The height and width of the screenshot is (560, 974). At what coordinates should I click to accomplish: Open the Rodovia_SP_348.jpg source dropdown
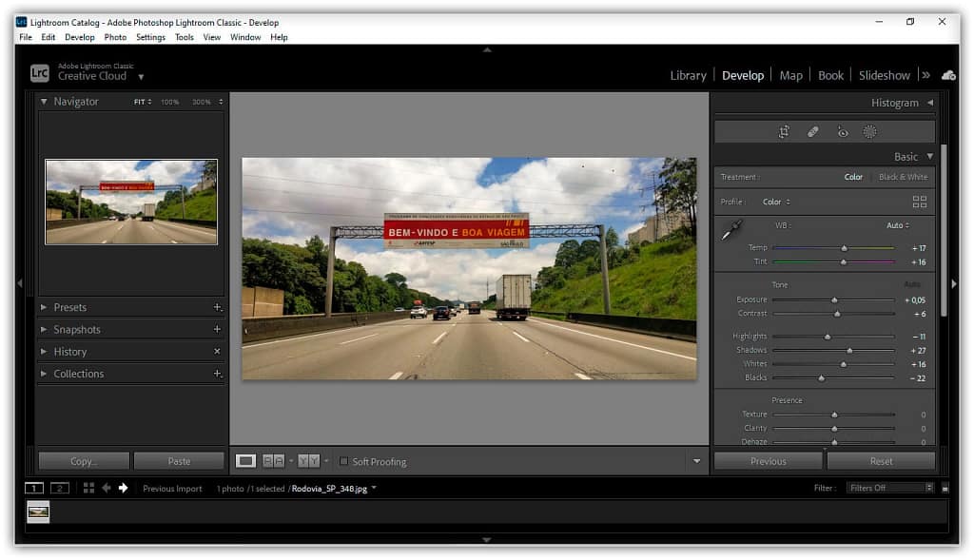coord(374,488)
